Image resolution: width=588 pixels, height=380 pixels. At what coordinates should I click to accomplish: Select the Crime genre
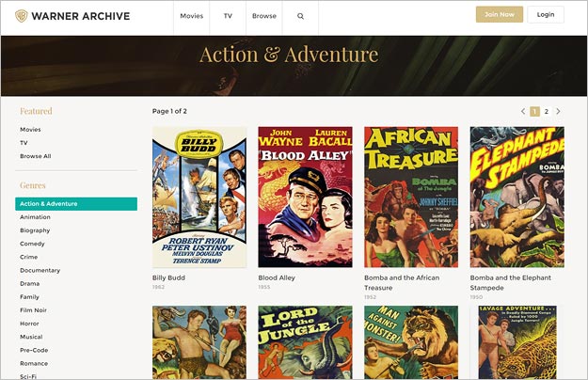click(x=28, y=257)
